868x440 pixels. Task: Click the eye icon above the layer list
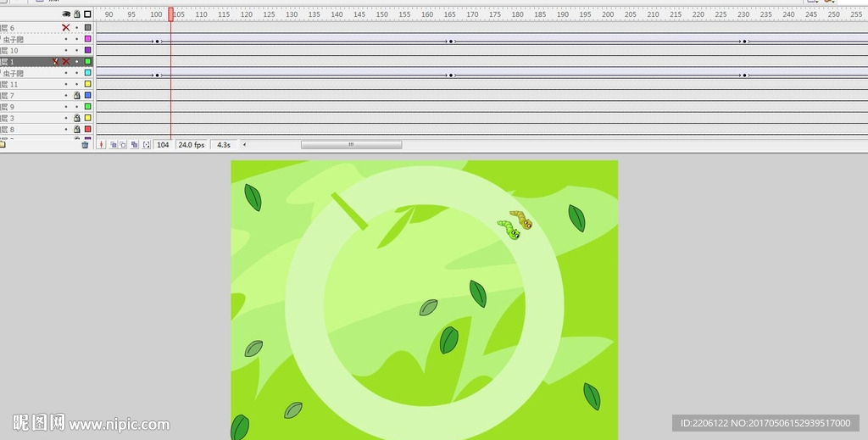coord(66,14)
